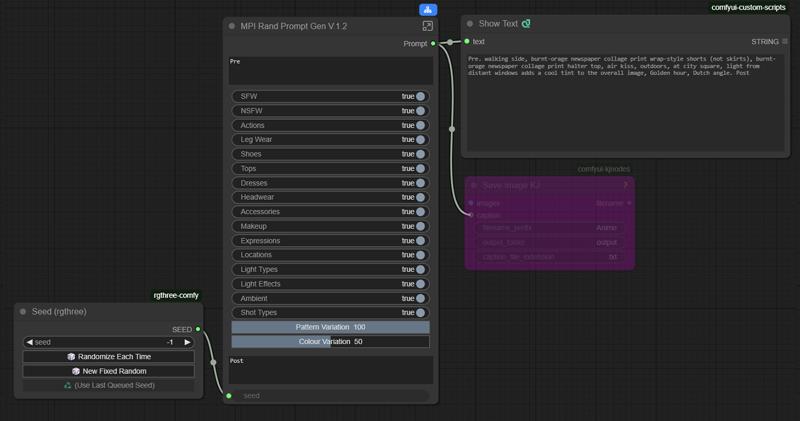Decrease seed value with the left arrow
Image resolution: width=800 pixels, height=421 pixels.
[x=29, y=342]
